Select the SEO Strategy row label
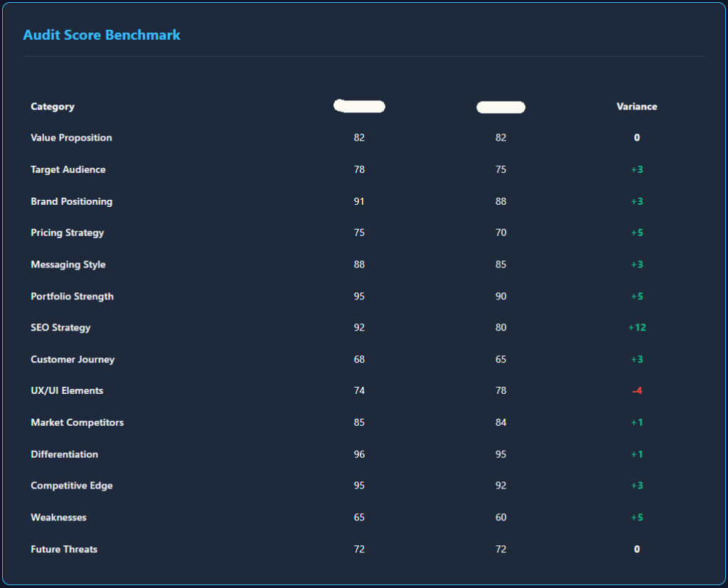This screenshot has height=588, width=728. [60, 327]
